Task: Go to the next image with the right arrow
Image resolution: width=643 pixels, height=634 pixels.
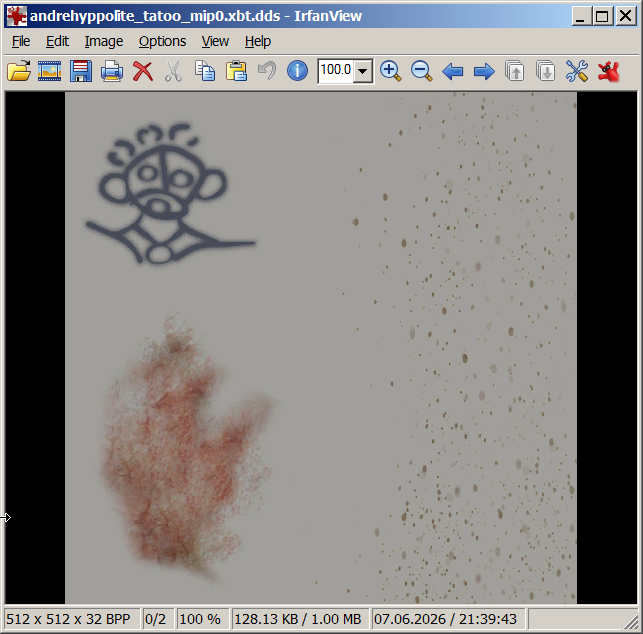Action: click(484, 71)
